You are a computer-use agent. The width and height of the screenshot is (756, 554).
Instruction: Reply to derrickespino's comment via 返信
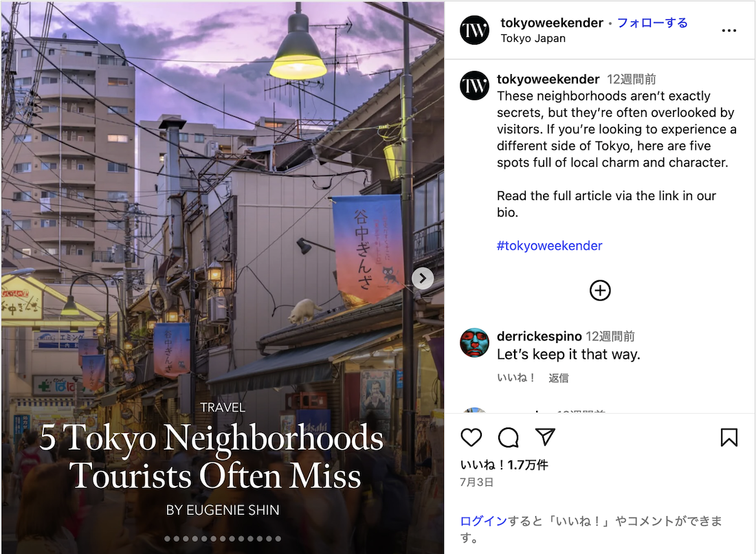tap(558, 378)
